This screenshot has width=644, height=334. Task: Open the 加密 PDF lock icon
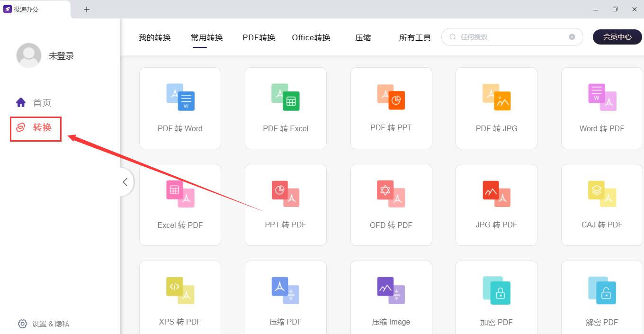496,290
